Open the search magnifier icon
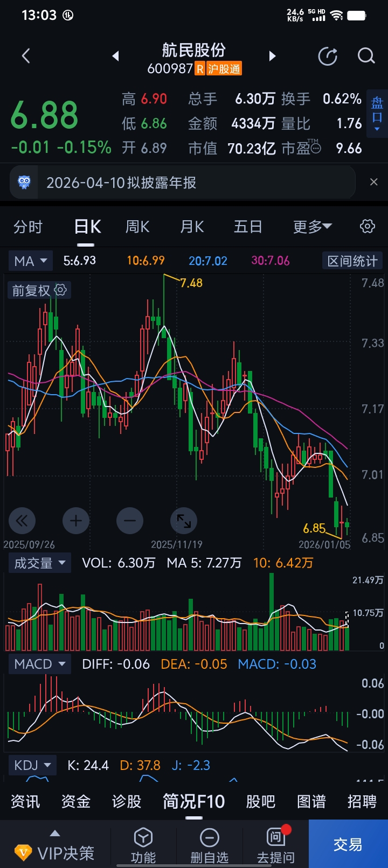 (x=366, y=56)
